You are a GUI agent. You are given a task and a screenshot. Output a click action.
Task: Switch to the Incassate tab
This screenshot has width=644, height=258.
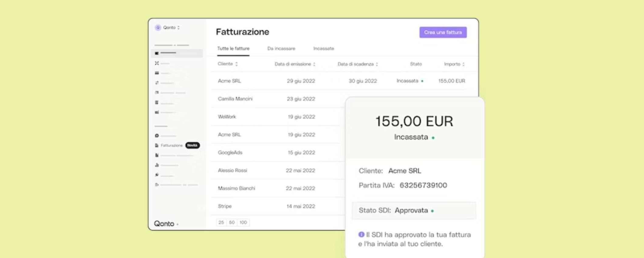point(324,49)
